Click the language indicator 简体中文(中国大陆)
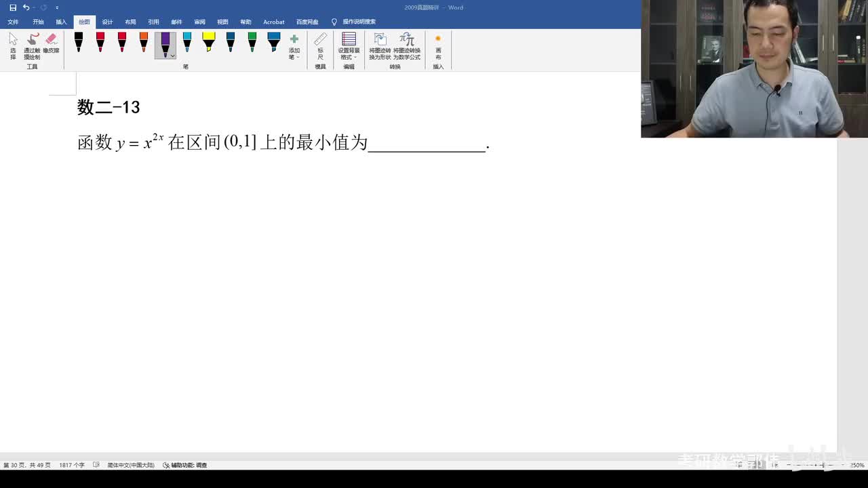Image resolution: width=868 pixels, height=488 pixels. pyautogui.click(x=131, y=465)
